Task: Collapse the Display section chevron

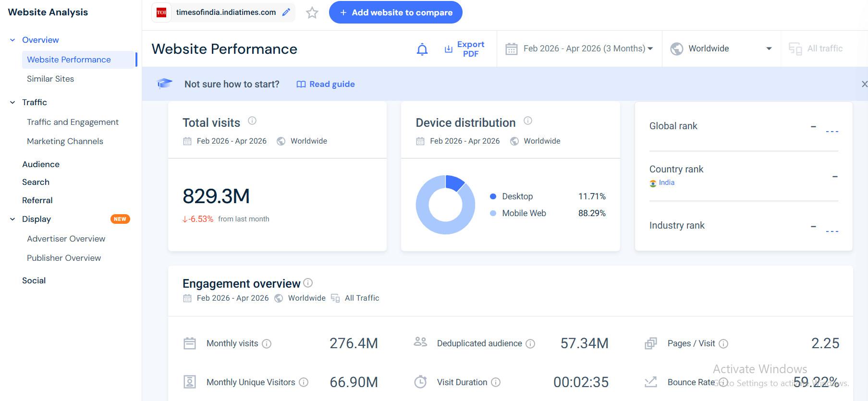Action: pyautogui.click(x=12, y=219)
